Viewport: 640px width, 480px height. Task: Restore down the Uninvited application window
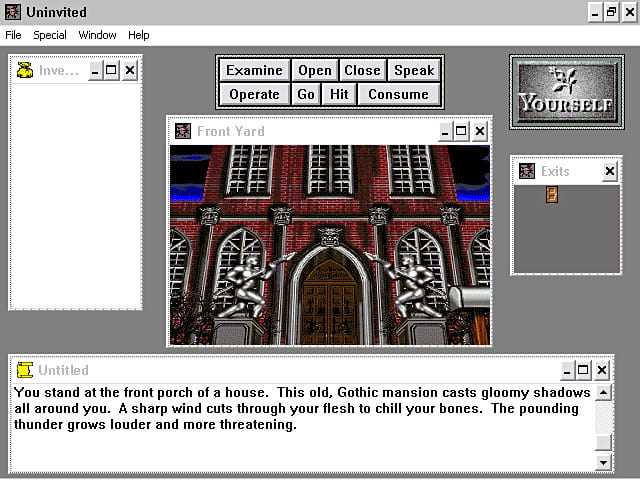(x=611, y=13)
